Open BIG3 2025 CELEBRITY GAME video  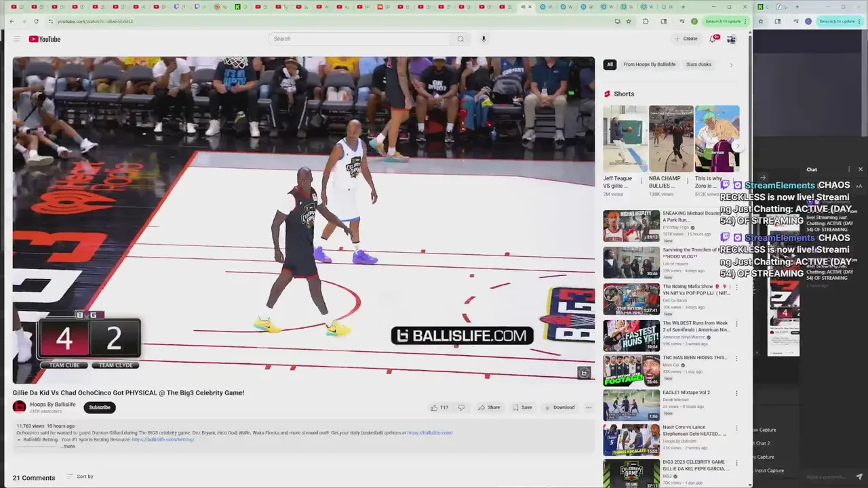click(x=631, y=473)
